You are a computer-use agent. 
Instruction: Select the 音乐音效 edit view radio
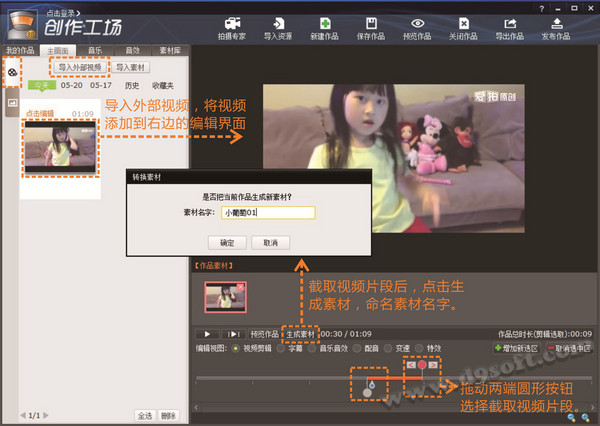coord(311,348)
